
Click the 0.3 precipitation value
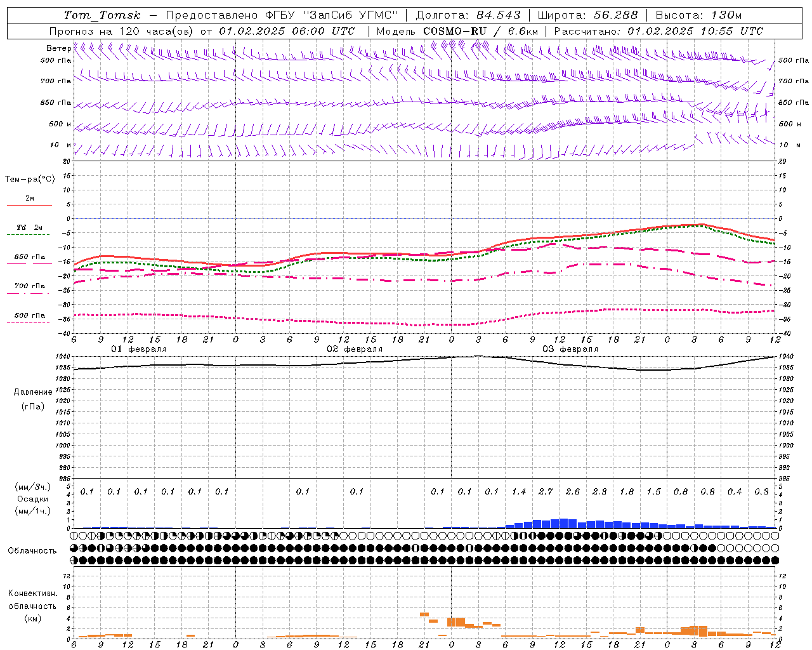pos(761,492)
